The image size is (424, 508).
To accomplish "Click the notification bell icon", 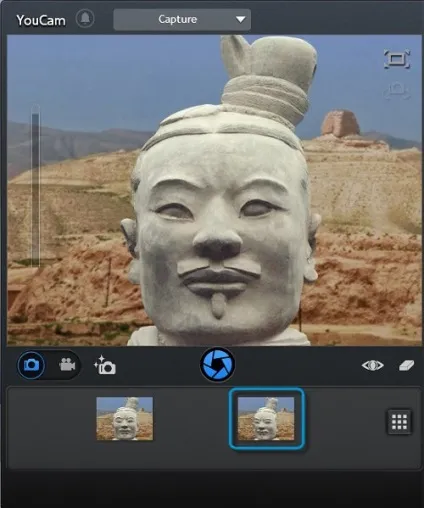I will click(85, 18).
